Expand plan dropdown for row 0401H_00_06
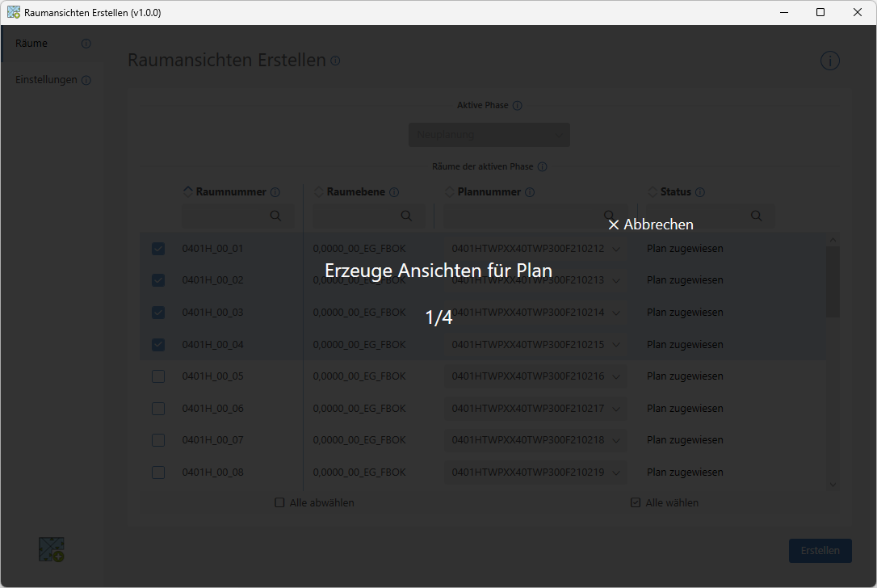The height and width of the screenshot is (588, 877). (616, 409)
